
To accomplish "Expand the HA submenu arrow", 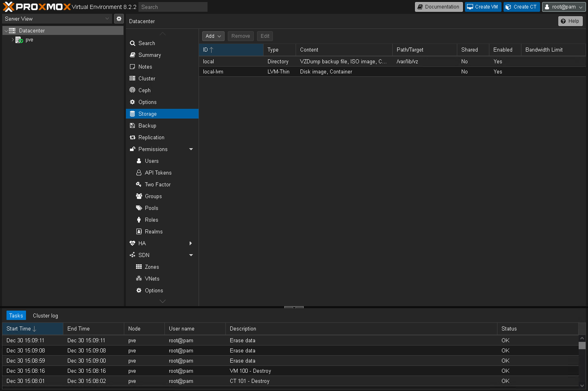I will coord(191,243).
